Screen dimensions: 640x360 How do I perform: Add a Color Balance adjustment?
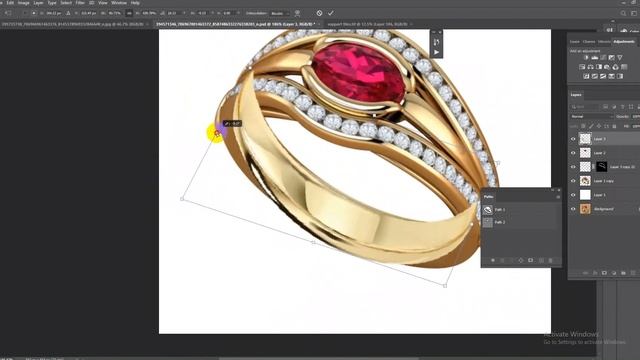(591, 67)
